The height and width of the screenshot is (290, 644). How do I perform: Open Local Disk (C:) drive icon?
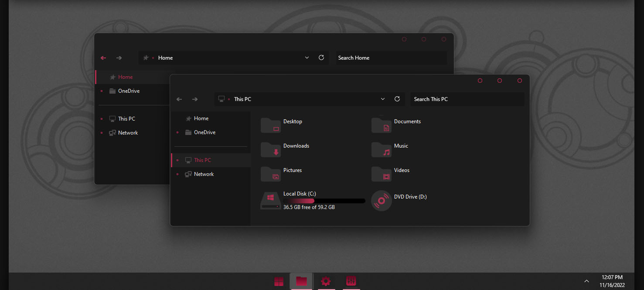(x=270, y=200)
